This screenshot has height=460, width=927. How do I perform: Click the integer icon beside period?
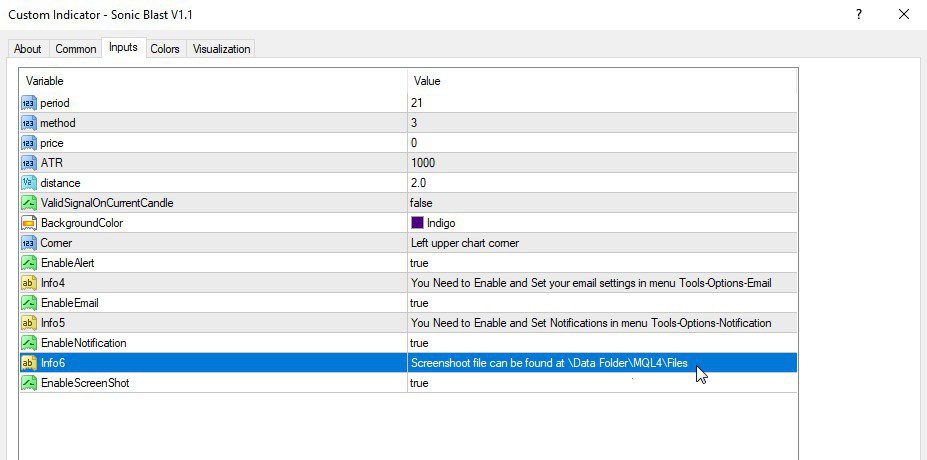pos(28,103)
